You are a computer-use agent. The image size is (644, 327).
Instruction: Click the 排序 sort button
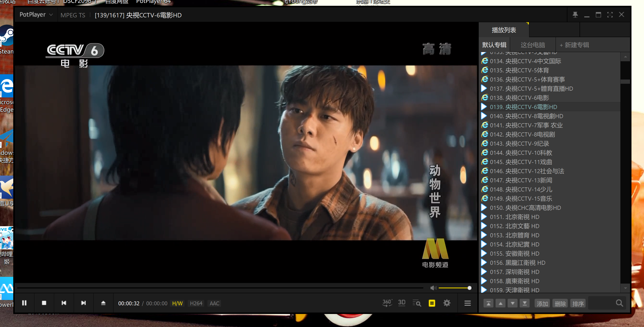(578, 303)
